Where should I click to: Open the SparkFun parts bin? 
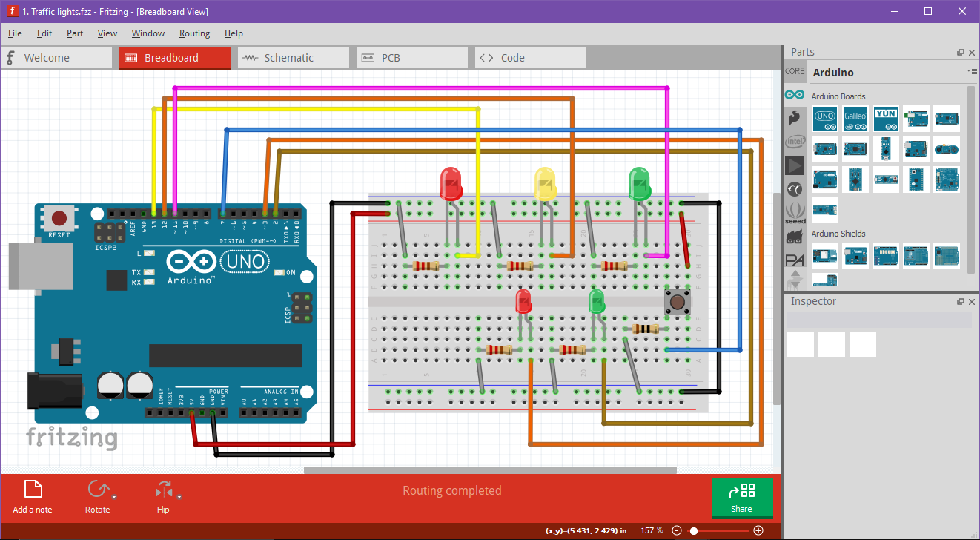(x=795, y=116)
